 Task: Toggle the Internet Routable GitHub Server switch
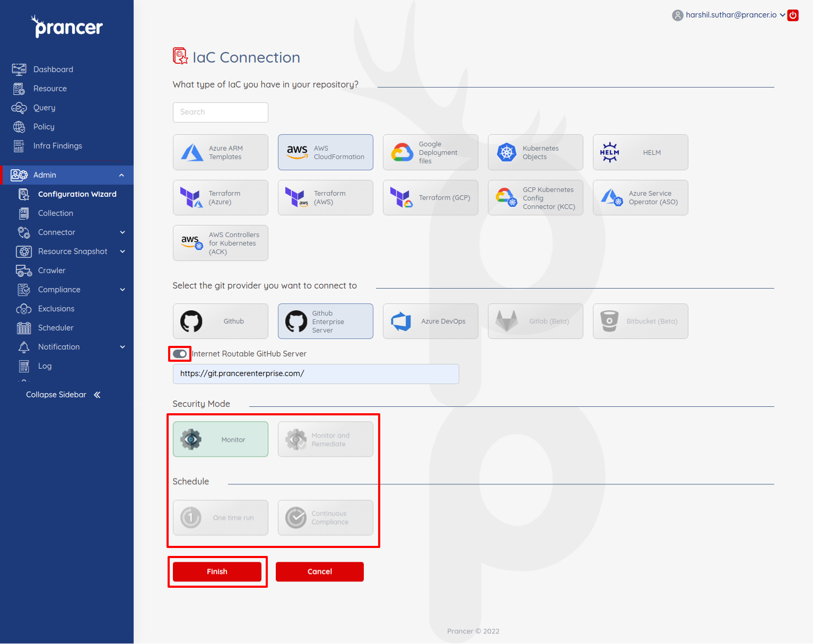pyautogui.click(x=180, y=354)
